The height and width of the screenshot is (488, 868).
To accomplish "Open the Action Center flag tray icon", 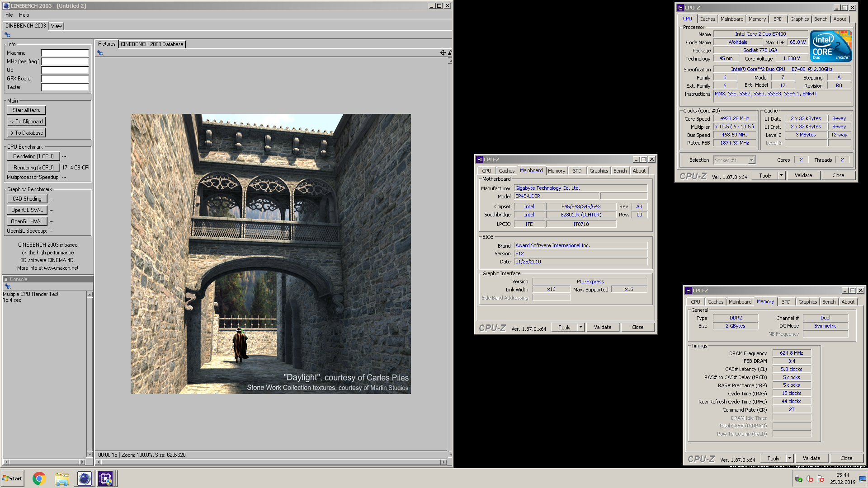I will pos(821,479).
